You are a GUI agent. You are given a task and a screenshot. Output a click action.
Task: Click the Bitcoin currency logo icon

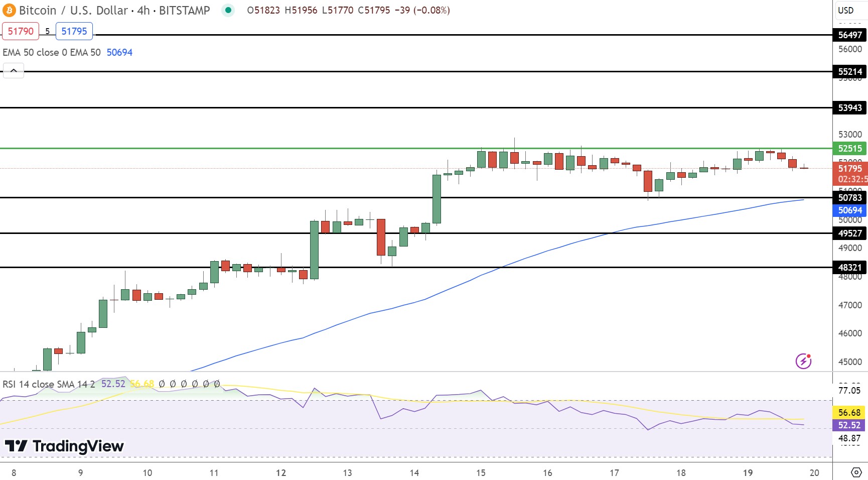click(8, 10)
